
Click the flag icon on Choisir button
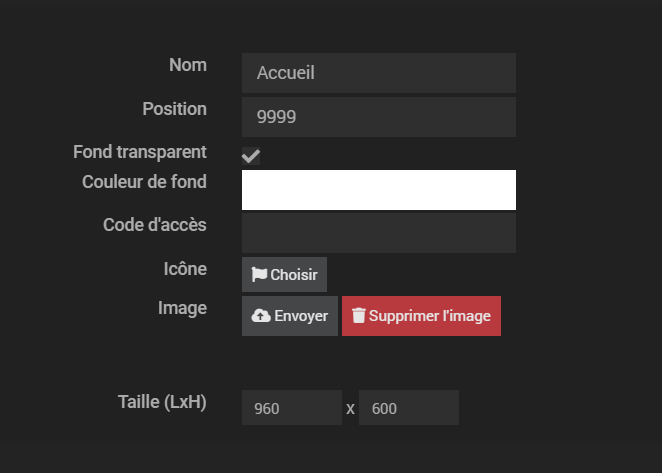(x=259, y=275)
